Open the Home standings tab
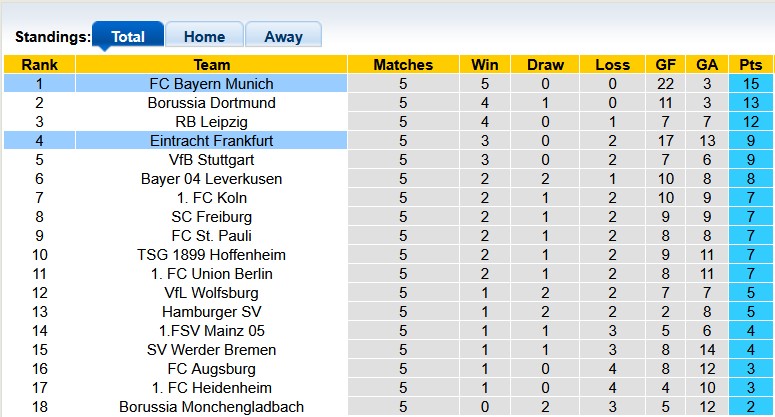The height and width of the screenshot is (417, 775). (x=204, y=37)
